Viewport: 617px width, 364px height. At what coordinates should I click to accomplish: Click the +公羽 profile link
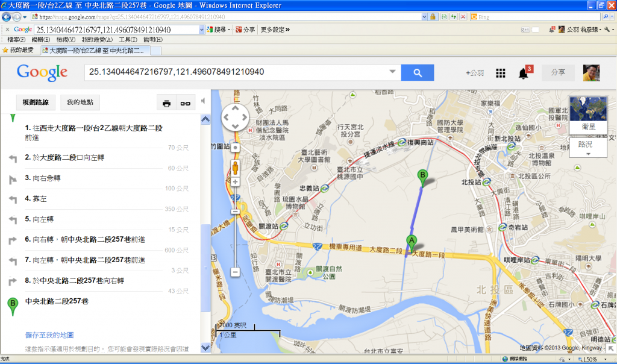click(475, 73)
